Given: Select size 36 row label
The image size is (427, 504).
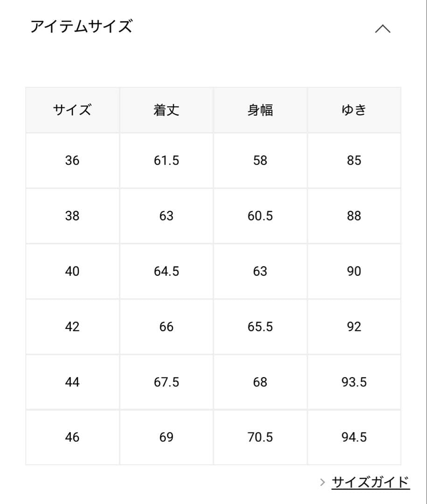Looking at the screenshot, I should [72, 161].
